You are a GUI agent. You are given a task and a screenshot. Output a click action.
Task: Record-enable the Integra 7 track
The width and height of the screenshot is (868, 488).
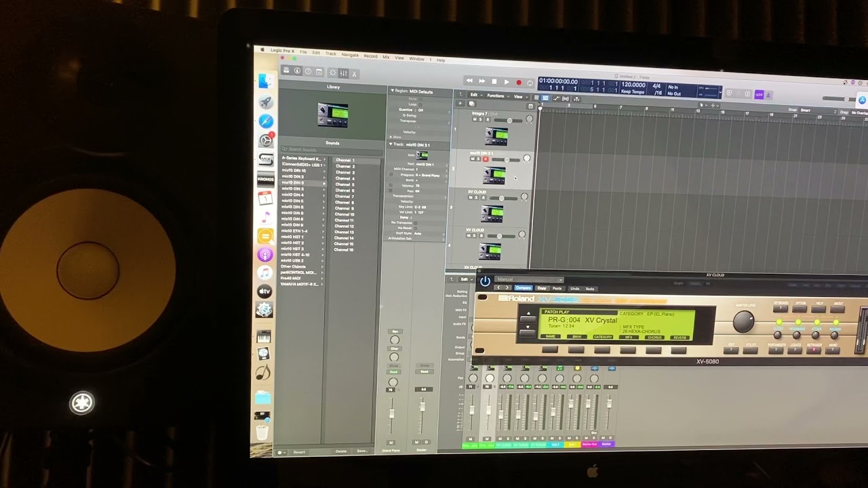tap(488, 119)
